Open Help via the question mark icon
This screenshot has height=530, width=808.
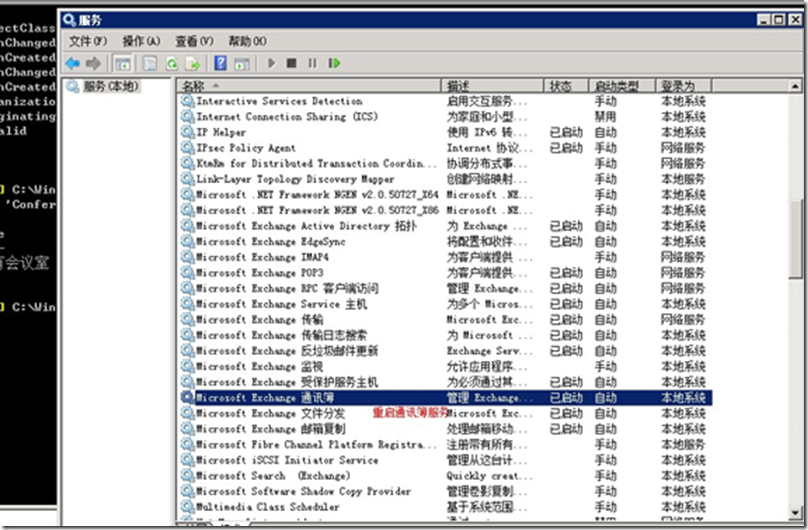tap(221, 63)
